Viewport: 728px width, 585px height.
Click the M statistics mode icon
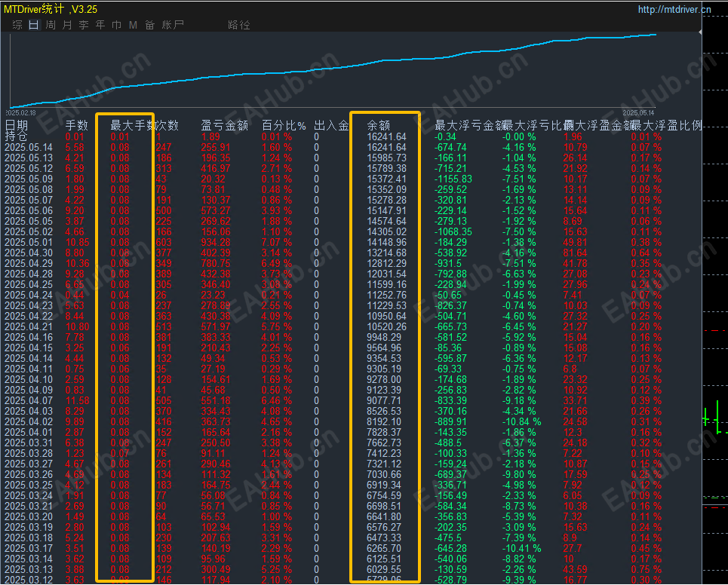pyautogui.click(x=132, y=24)
